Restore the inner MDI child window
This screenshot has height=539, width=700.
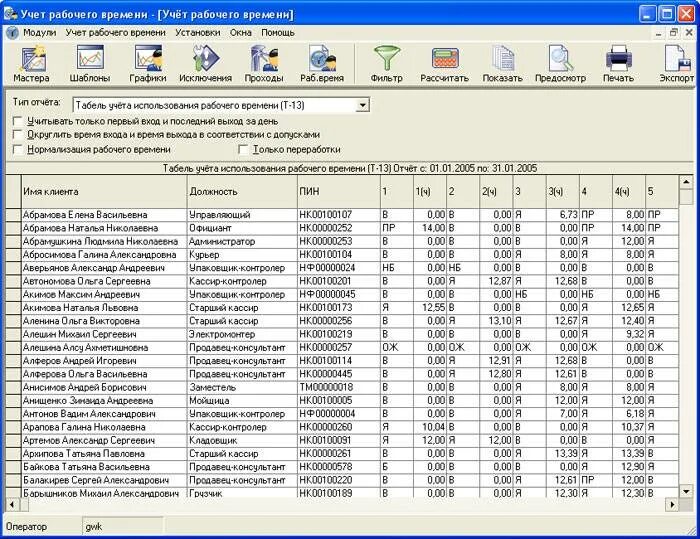coord(674,33)
